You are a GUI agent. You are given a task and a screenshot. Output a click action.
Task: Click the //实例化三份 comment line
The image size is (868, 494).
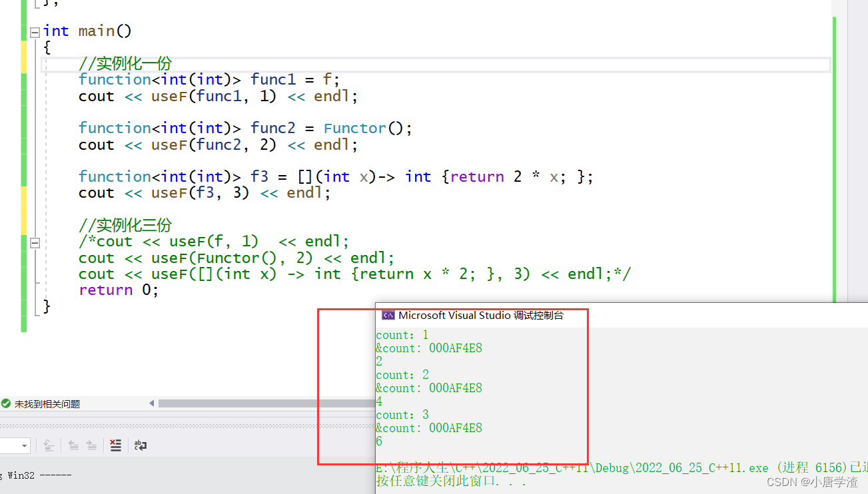125,226
